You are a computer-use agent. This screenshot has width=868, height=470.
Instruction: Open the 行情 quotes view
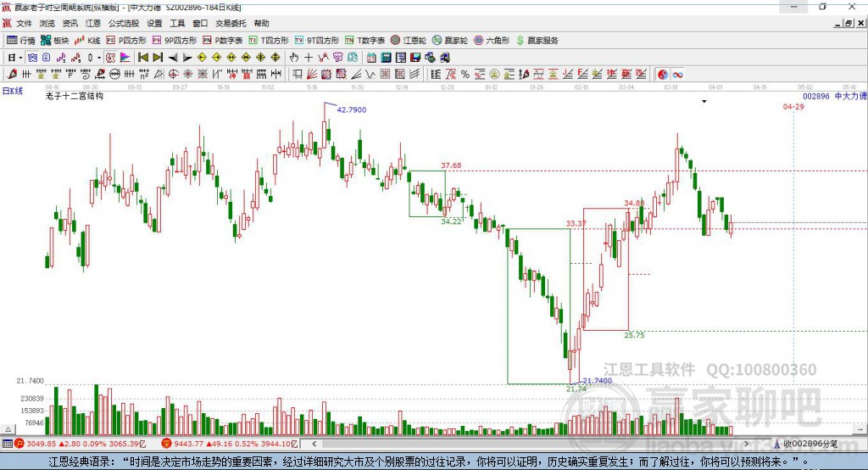pyautogui.click(x=20, y=41)
